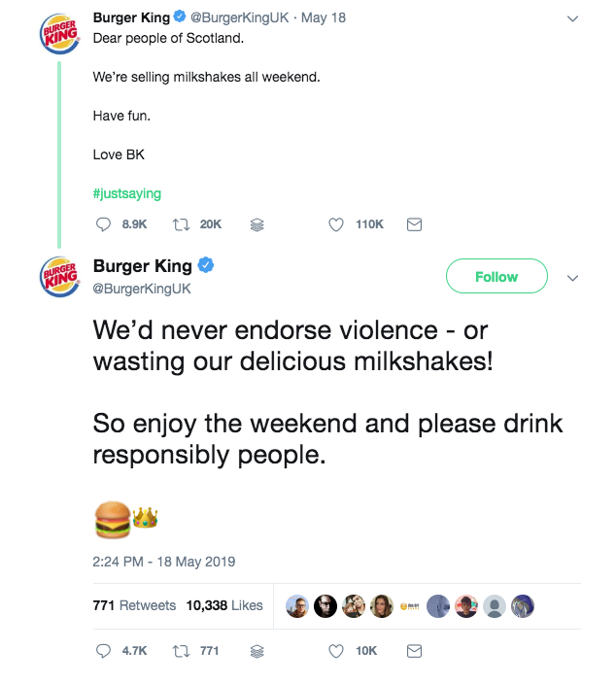Viewport: 616px width, 684px height.
Task: Open direct message icon on parent tweet
Action: pyautogui.click(x=413, y=224)
